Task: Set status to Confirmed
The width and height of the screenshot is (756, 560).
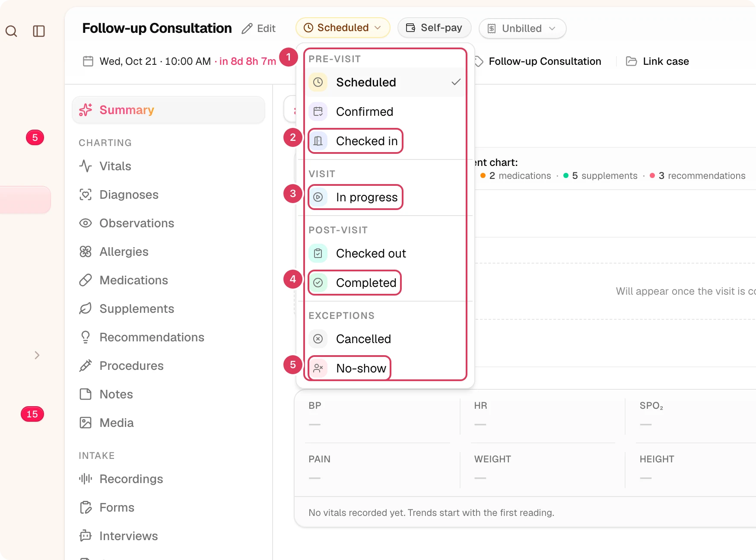Action: (x=385, y=111)
